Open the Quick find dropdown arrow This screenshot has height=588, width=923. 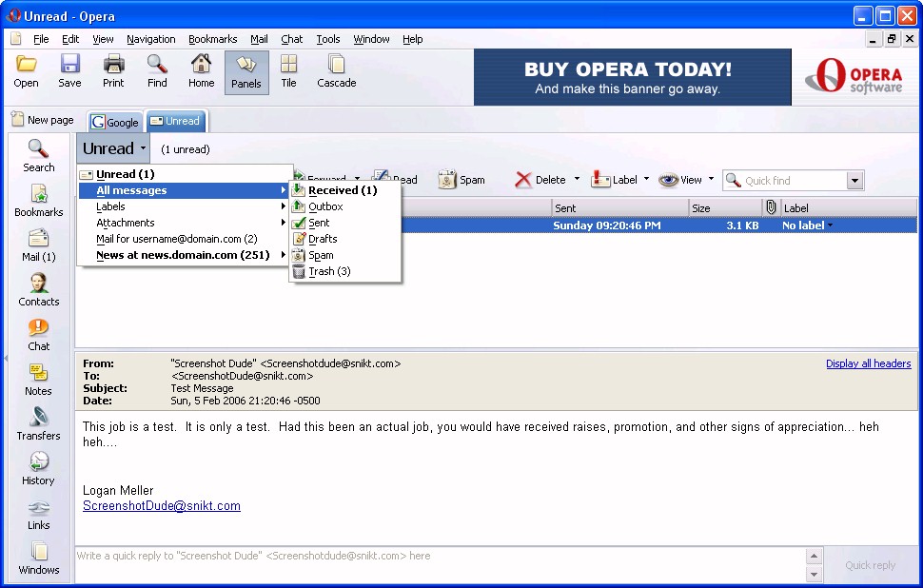855,181
